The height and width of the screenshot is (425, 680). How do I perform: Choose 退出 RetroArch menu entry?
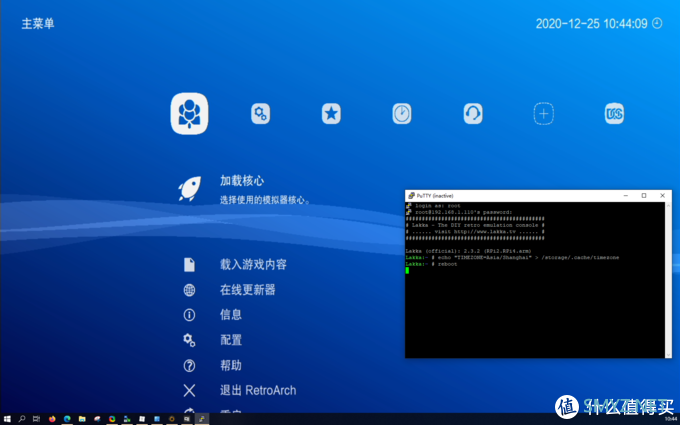point(258,390)
